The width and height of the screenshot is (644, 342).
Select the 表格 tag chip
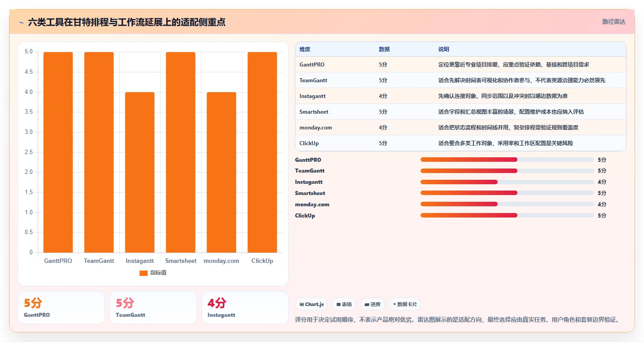click(344, 304)
